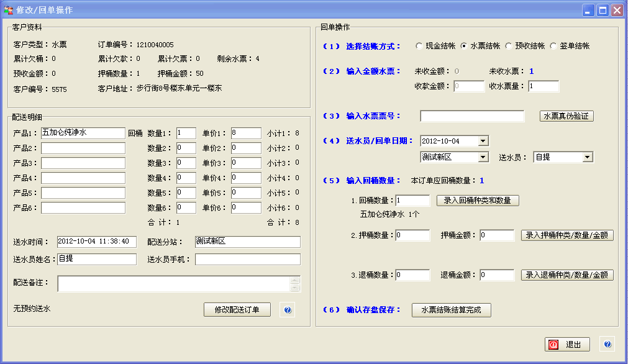Click the 送水员手机 input field

point(247,259)
